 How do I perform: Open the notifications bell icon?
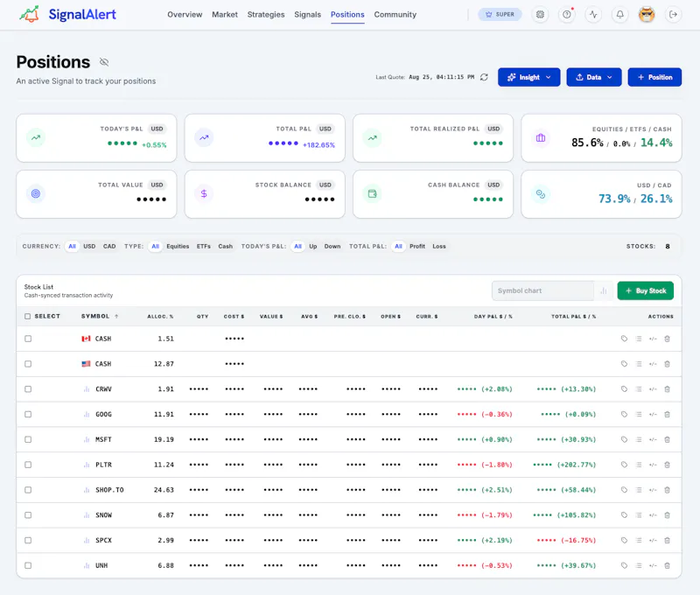(x=620, y=14)
